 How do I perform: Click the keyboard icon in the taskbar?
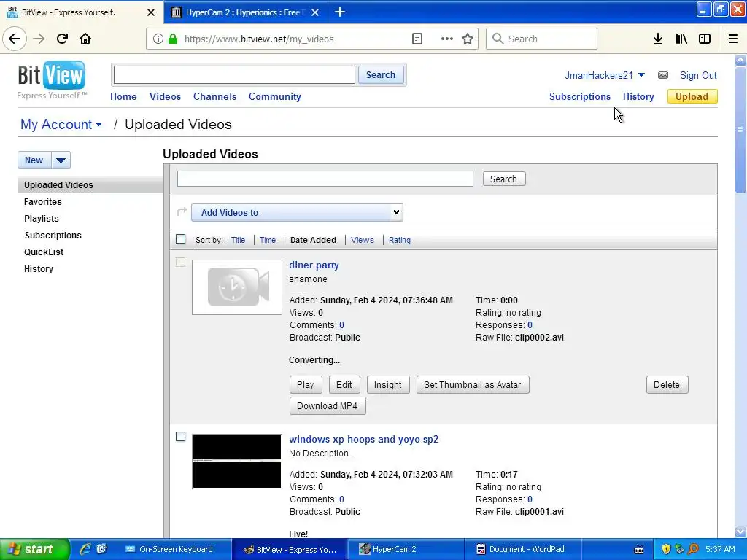point(639,550)
